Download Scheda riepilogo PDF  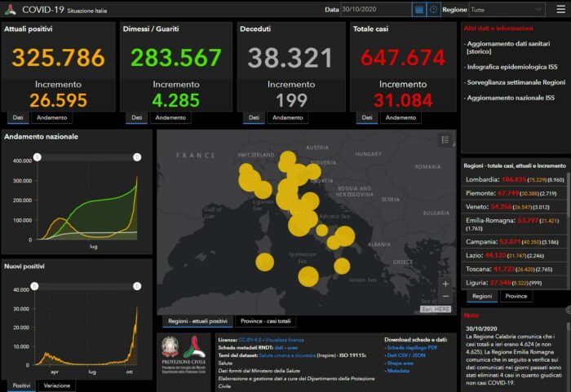click(413, 347)
